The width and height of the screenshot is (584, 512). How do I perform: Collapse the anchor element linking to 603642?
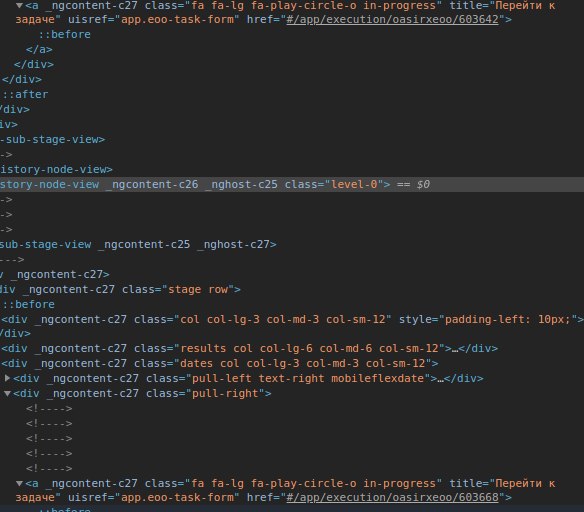[x=19, y=6]
